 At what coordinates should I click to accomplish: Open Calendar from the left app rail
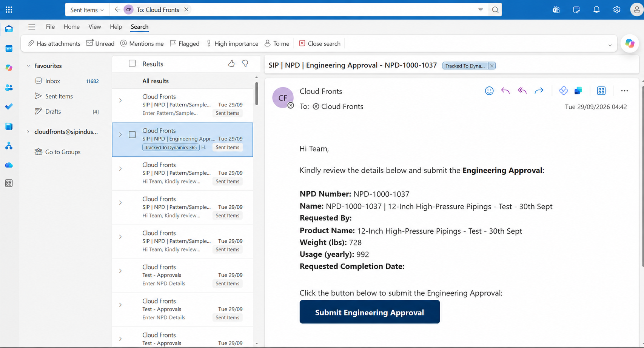[x=9, y=48]
